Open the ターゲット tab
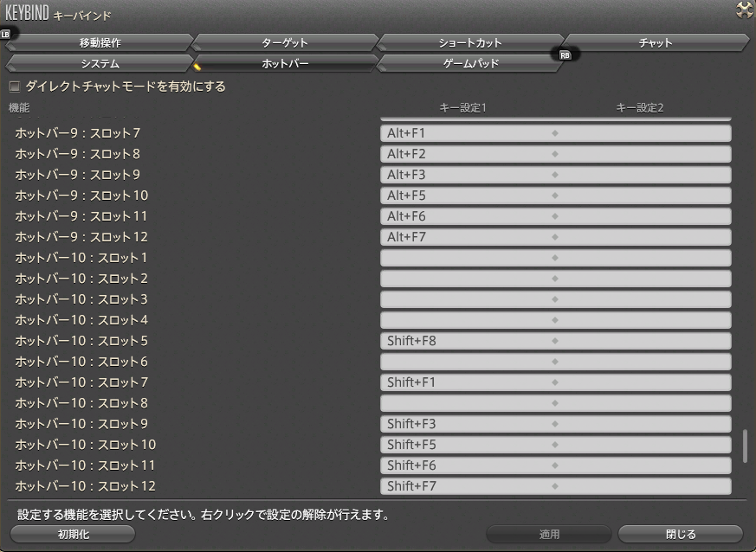The image size is (756, 552). pyautogui.click(x=286, y=41)
